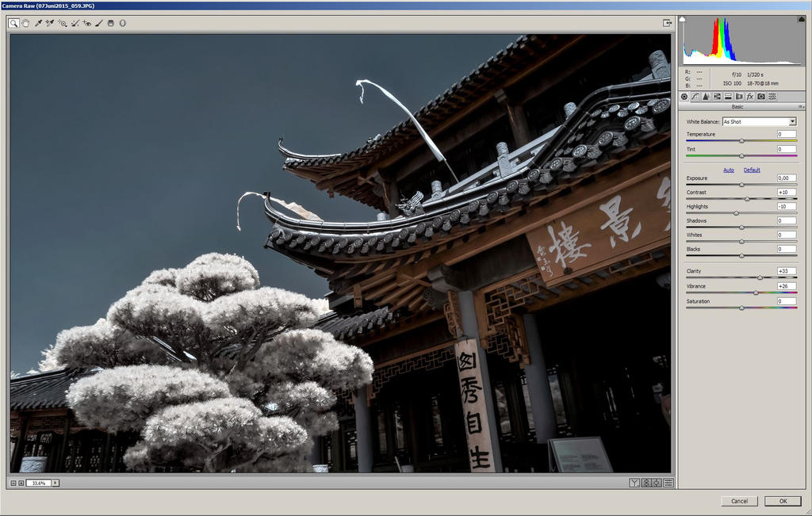Screen dimensions: 812x516
Task: Toggle the highlight clipping warning on histogram
Action: coord(802,18)
